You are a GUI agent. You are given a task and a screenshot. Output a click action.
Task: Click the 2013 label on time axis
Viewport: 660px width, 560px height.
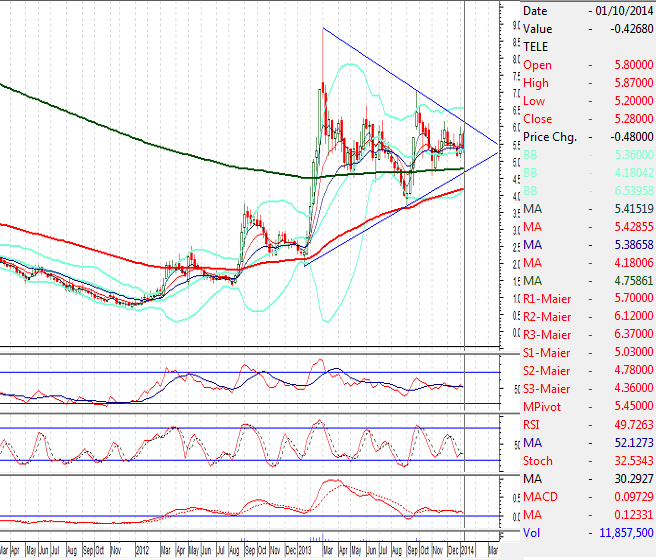[x=305, y=551]
